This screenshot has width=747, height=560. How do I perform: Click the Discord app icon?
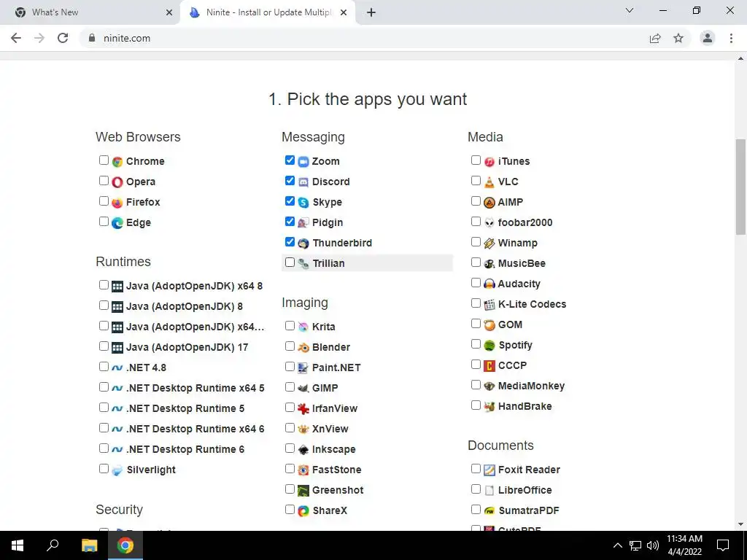(303, 182)
